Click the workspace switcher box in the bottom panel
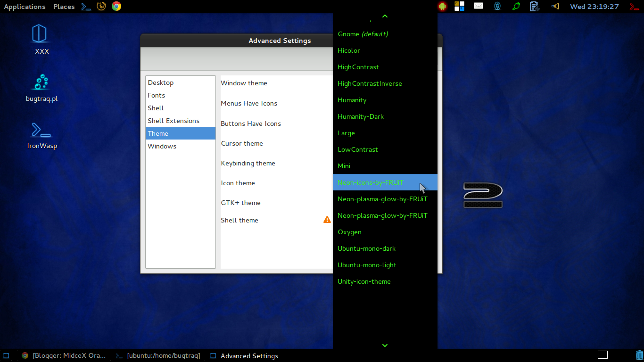The height and width of the screenshot is (362, 644). point(603,355)
